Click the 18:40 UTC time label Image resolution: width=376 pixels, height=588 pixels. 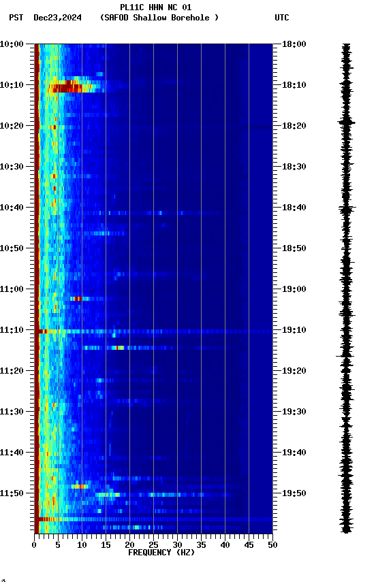tap(294, 208)
